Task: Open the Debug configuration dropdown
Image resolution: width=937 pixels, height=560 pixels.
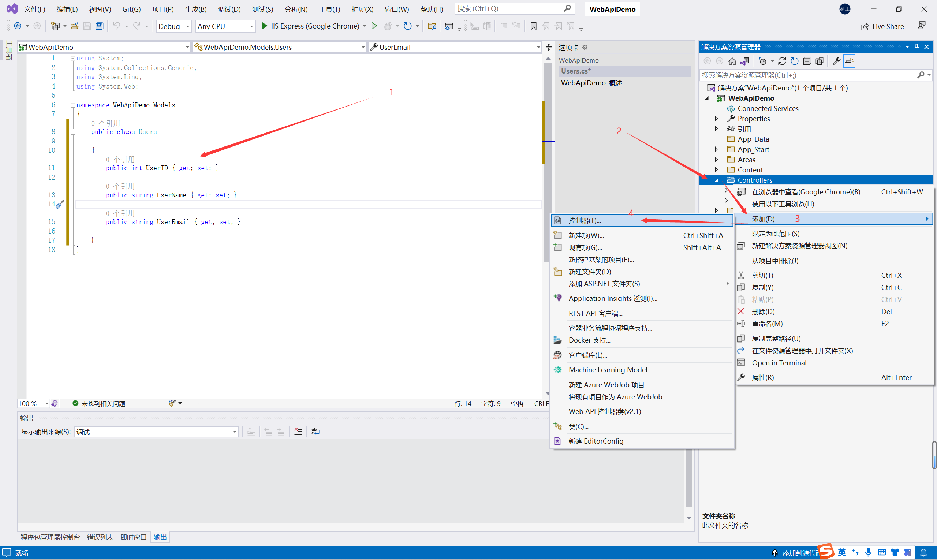Action: point(173,26)
